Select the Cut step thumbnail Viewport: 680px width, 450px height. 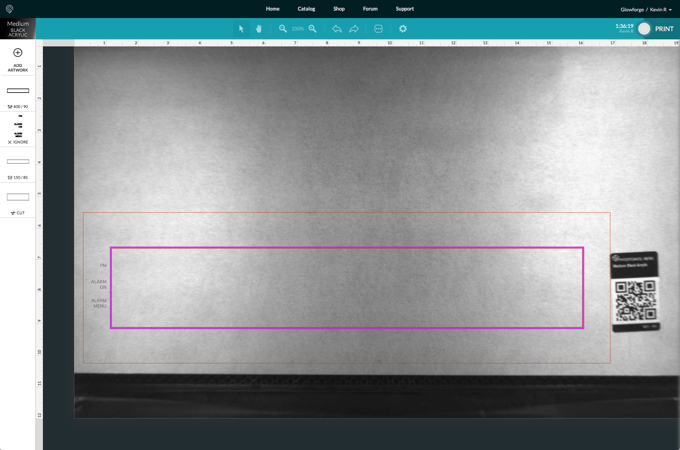18,197
